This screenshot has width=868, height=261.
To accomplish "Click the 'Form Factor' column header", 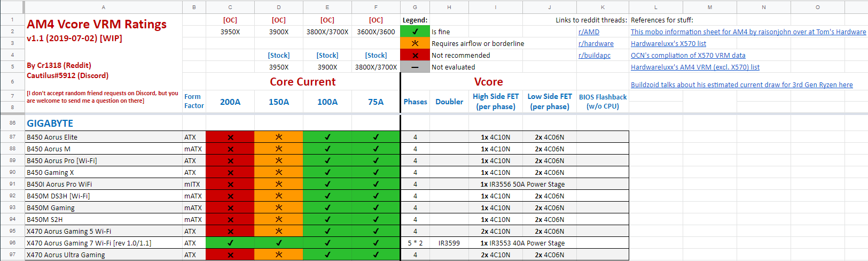I will pyautogui.click(x=194, y=101).
